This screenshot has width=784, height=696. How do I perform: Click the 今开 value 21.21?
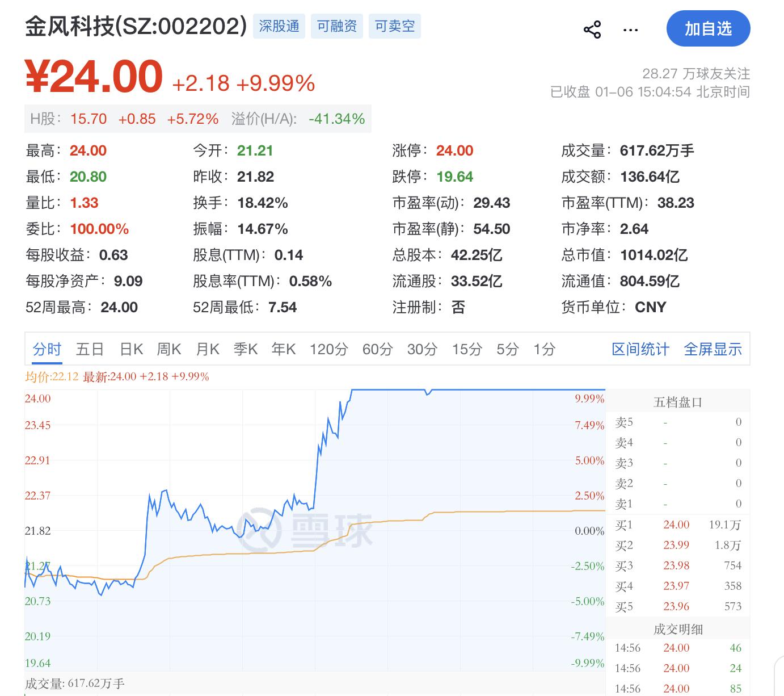click(255, 150)
